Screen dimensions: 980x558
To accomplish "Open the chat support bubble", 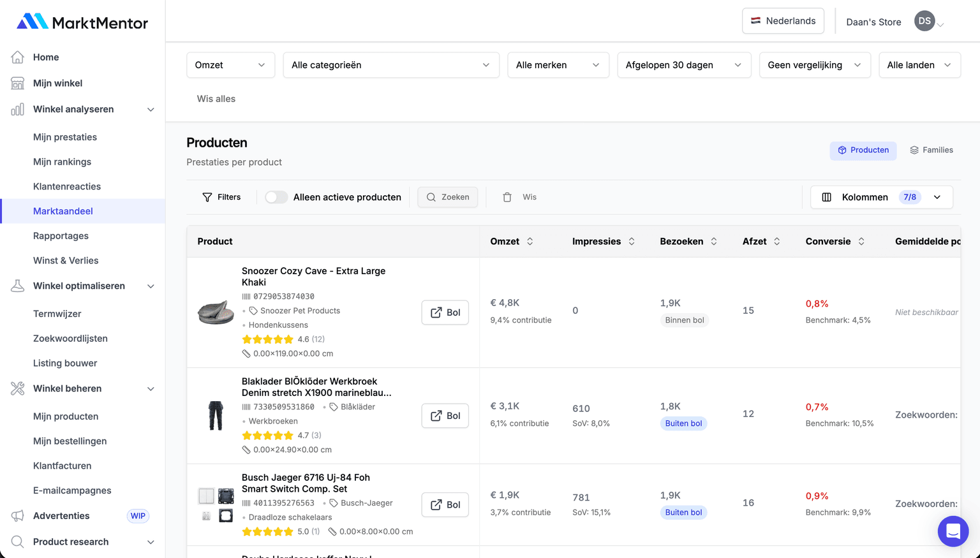I will (953, 531).
